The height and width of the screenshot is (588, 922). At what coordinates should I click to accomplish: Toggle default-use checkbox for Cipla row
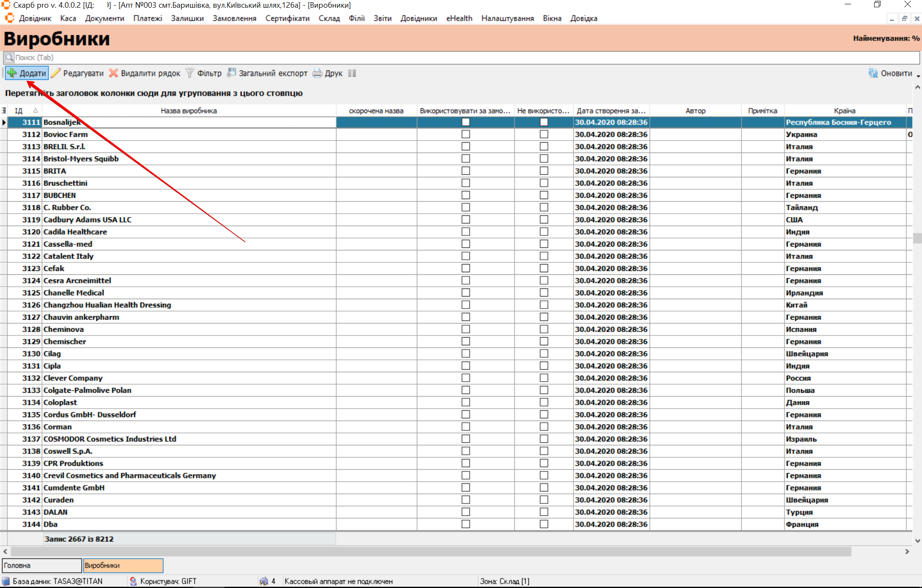(465, 366)
